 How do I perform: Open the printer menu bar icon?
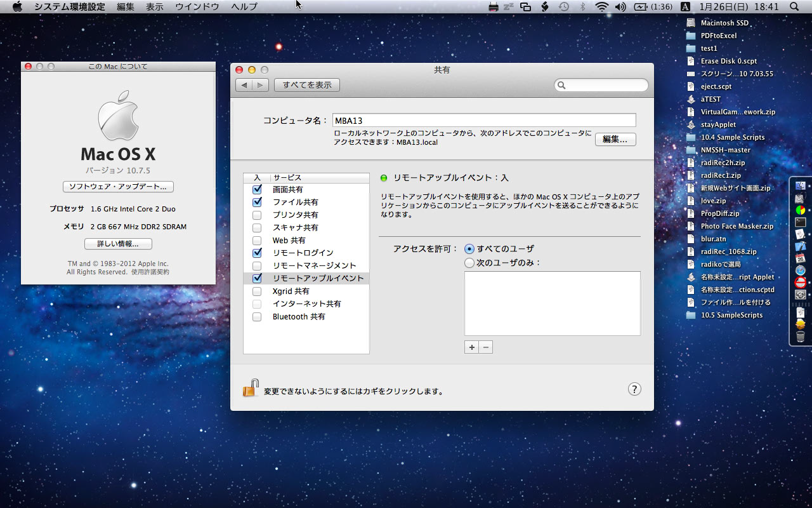(495, 6)
